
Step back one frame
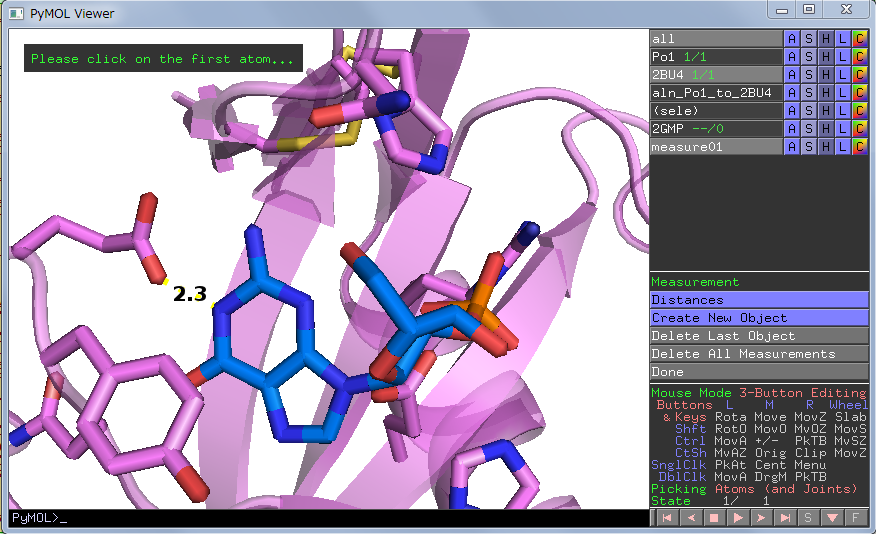690,517
